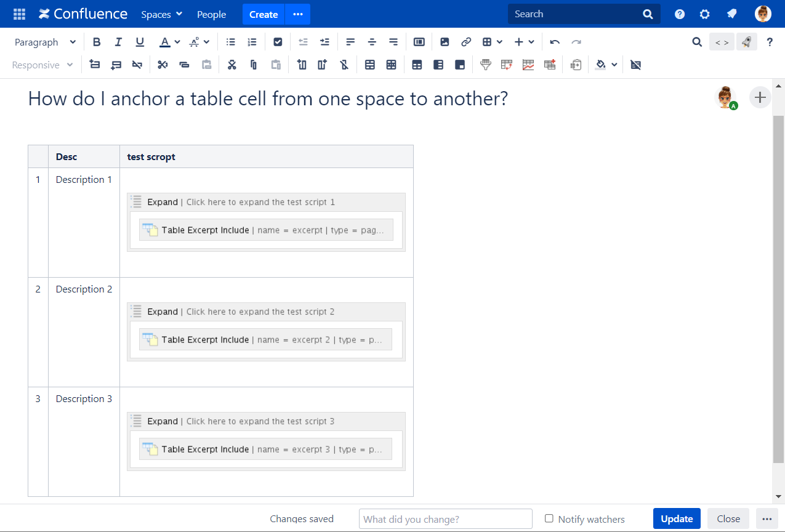
Task: Insert a task checkbox list
Action: click(278, 41)
